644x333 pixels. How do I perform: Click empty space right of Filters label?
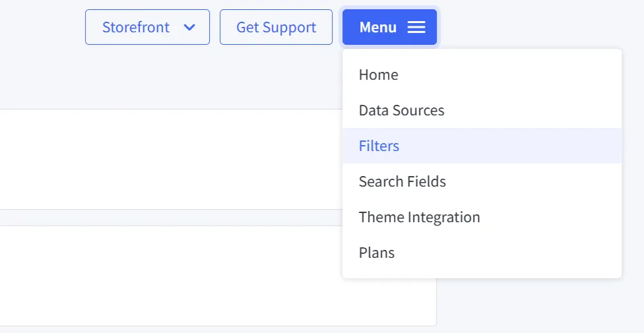click(x=515, y=146)
